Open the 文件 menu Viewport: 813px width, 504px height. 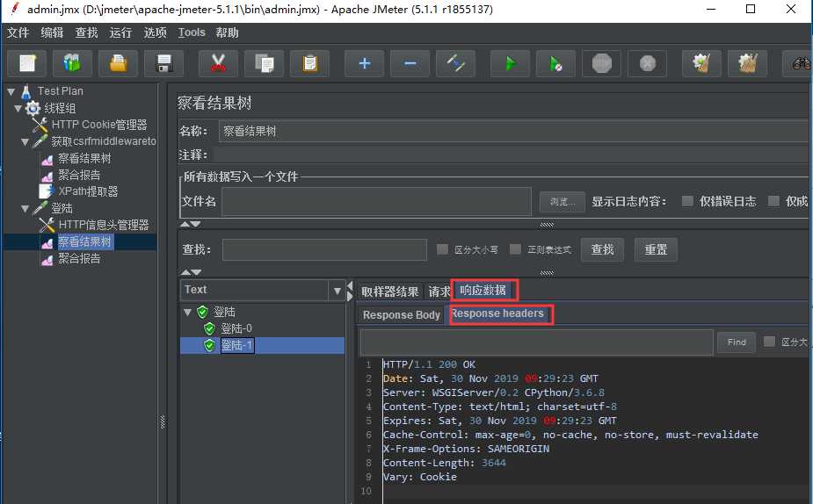(18, 32)
